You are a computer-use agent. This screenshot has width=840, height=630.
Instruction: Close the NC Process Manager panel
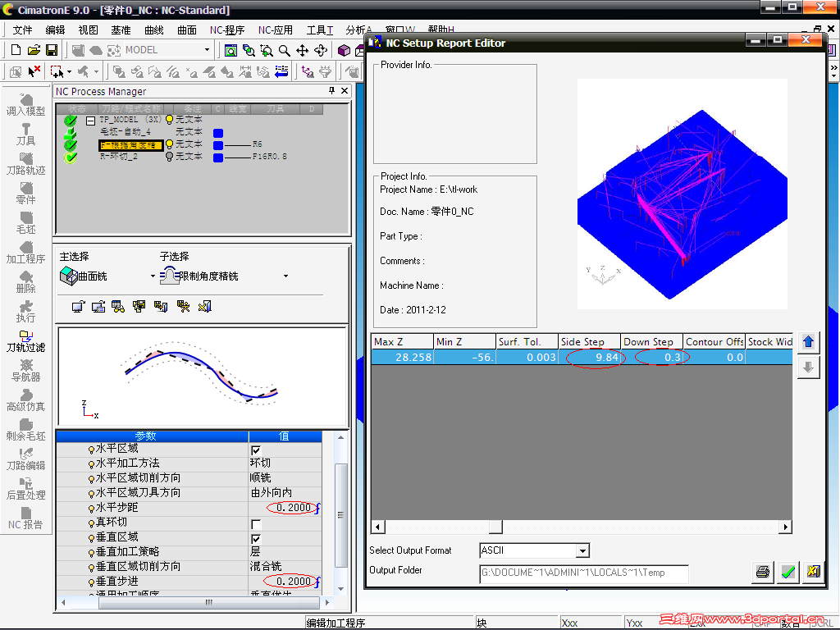pyautogui.click(x=345, y=91)
